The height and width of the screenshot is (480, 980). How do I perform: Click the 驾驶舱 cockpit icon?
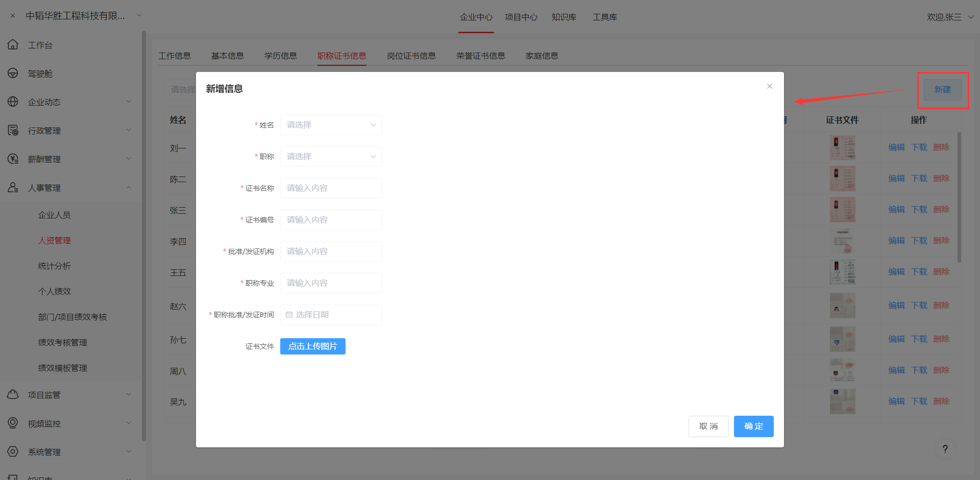pyautogui.click(x=13, y=73)
